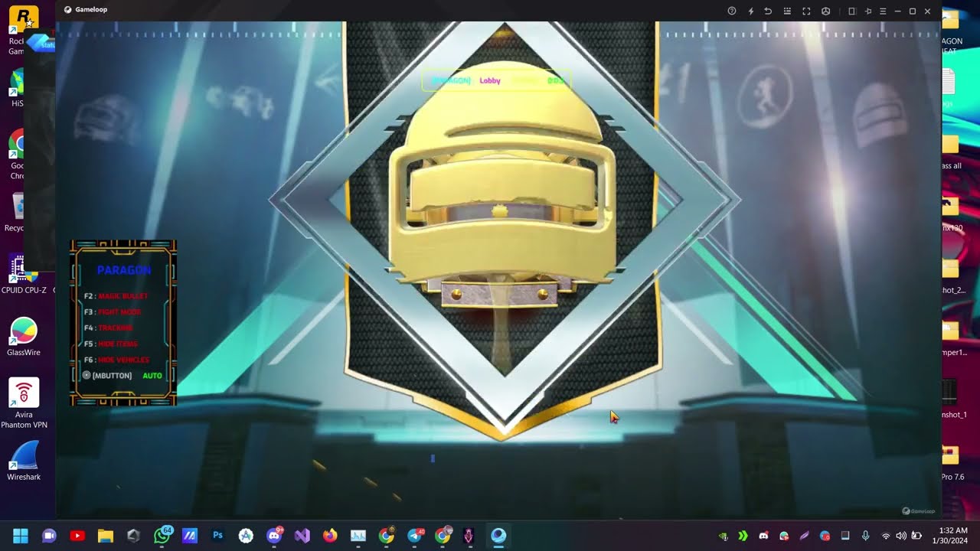Image resolution: width=980 pixels, height=551 pixels.
Task: Toggle F5 Hide Items option
Action: click(x=111, y=344)
